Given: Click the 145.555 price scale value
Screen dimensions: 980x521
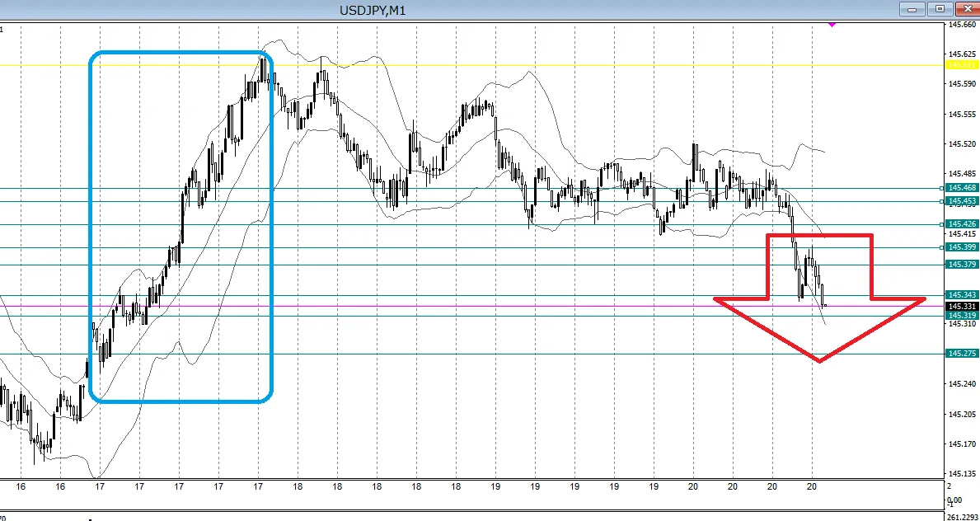Looking at the screenshot, I should [963, 114].
